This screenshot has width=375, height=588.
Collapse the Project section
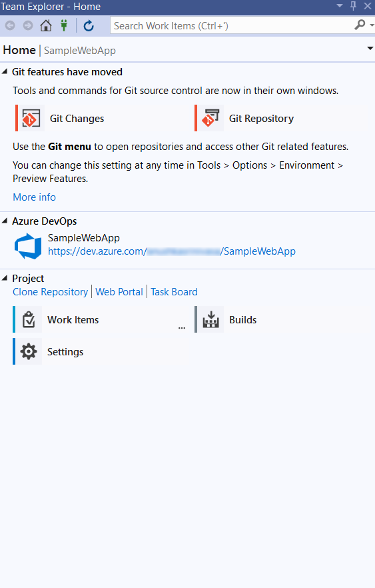coord(5,278)
